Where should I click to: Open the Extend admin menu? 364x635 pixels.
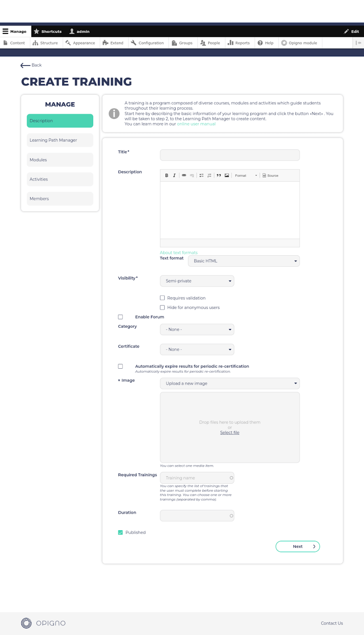(x=113, y=43)
